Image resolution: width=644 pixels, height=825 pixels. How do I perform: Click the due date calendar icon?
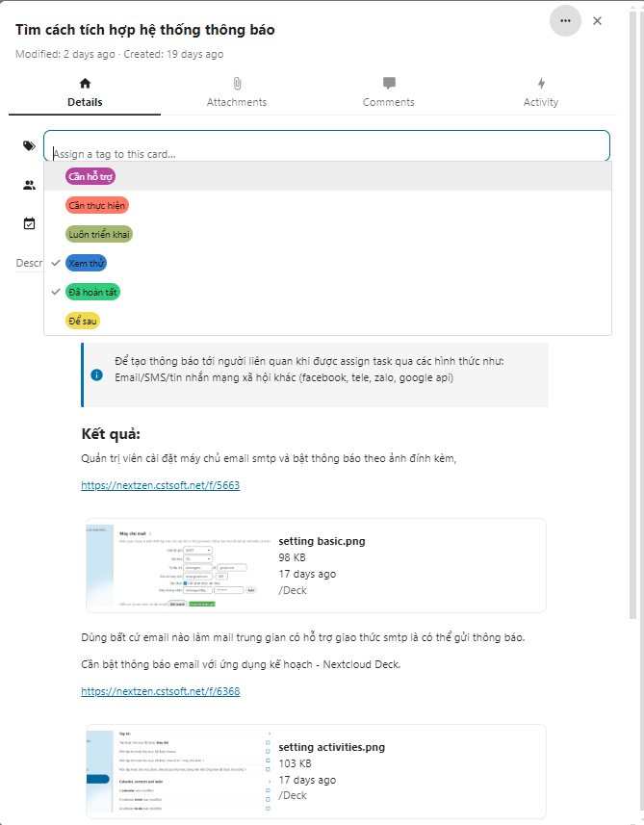(x=30, y=223)
